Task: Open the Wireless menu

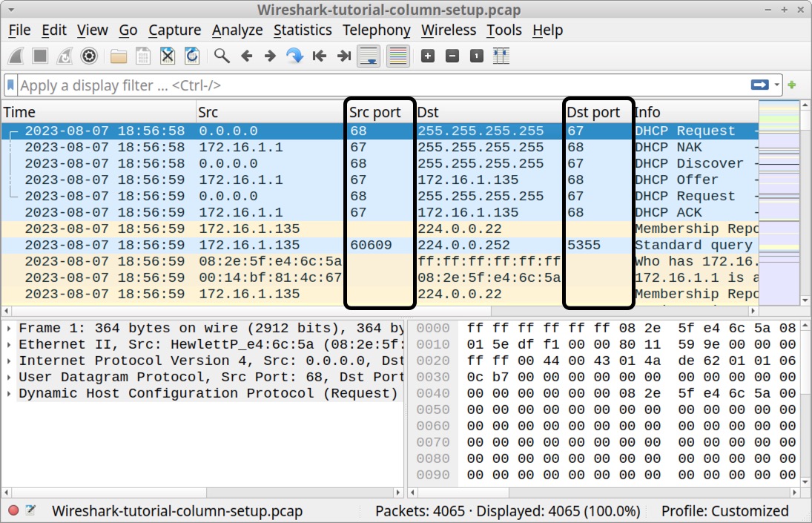Action: [449, 30]
